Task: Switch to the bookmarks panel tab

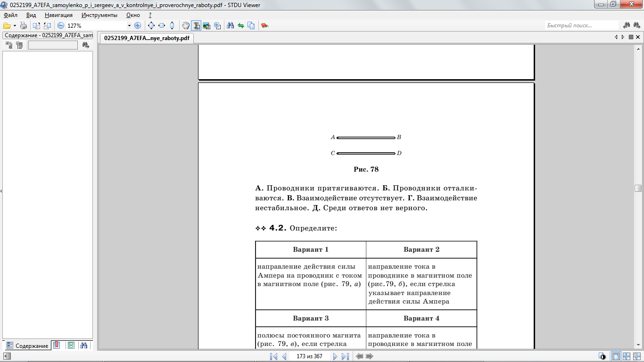Action: (x=57, y=346)
